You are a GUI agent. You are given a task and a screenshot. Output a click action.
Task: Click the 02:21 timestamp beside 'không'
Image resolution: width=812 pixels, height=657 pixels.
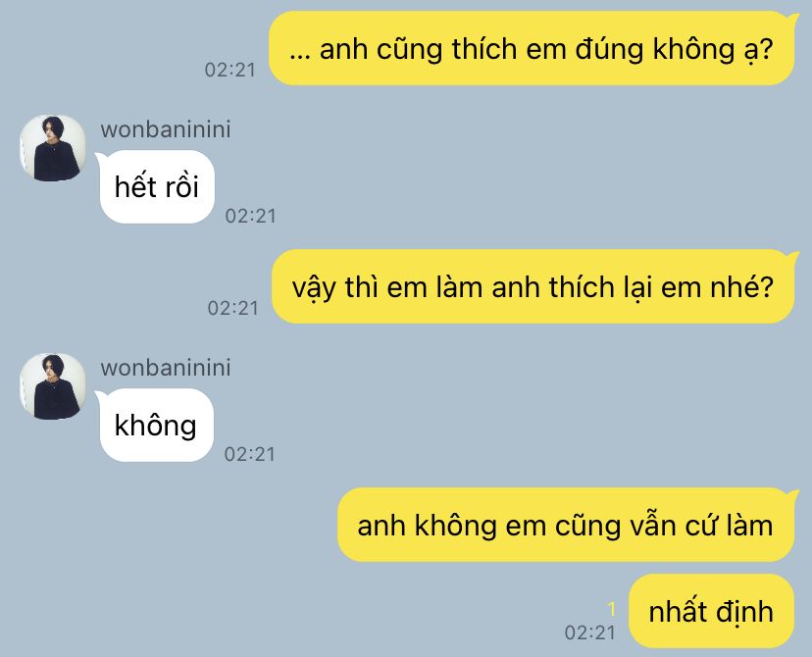[x=250, y=454]
